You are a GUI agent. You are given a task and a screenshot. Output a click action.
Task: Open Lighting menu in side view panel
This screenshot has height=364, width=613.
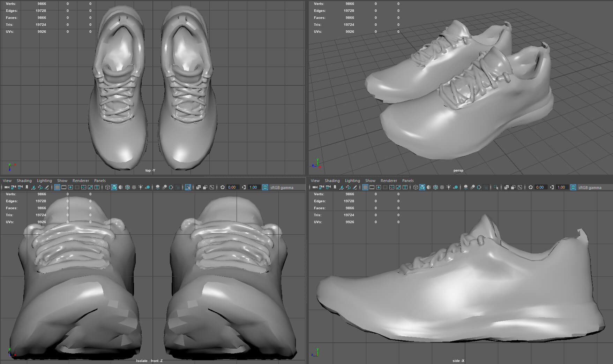click(x=352, y=181)
